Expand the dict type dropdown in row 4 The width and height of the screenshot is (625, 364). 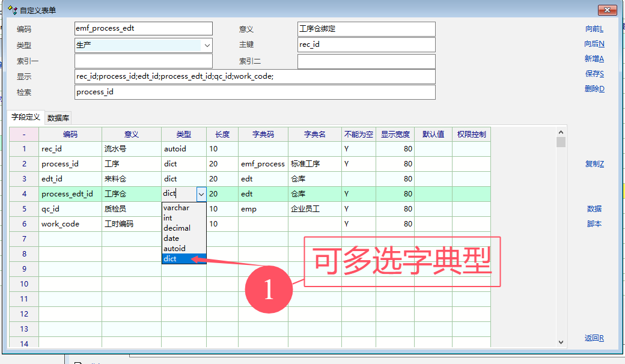[x=201, y=193]
